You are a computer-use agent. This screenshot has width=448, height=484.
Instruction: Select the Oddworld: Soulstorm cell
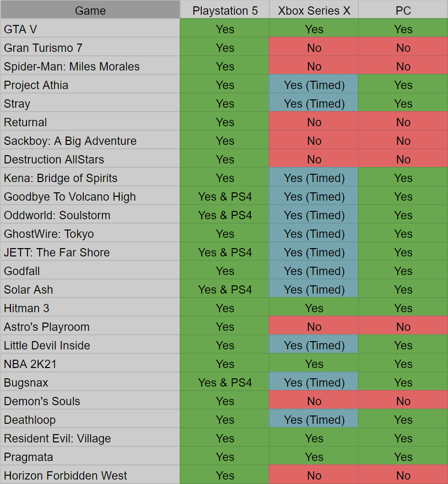[90, 215]
